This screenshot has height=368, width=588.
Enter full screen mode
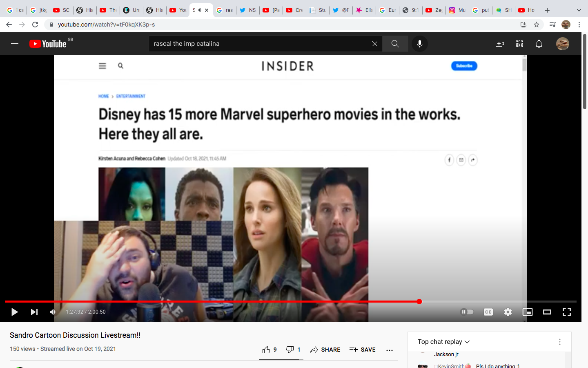point(567,312)
